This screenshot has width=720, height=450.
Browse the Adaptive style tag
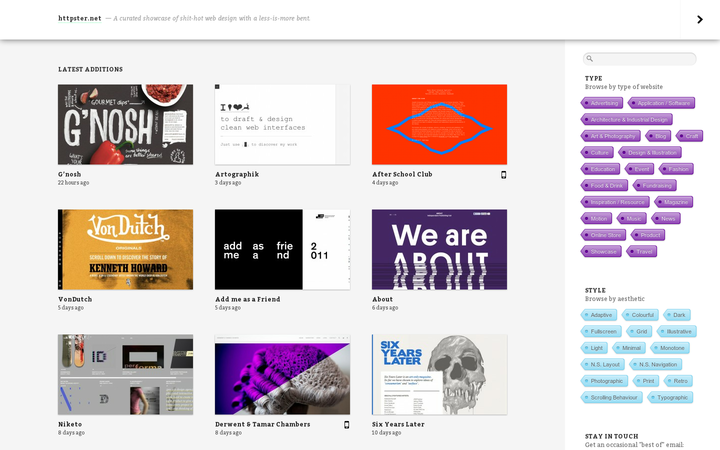599,315
